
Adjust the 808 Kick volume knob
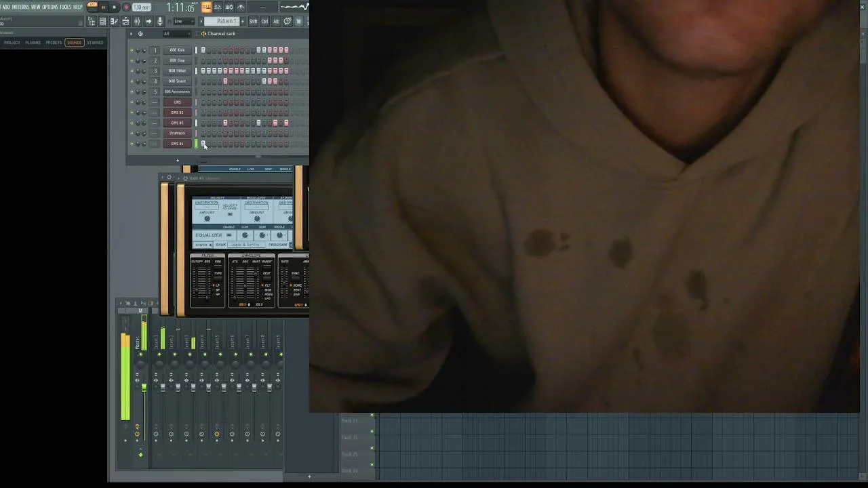tap(144, 50)
